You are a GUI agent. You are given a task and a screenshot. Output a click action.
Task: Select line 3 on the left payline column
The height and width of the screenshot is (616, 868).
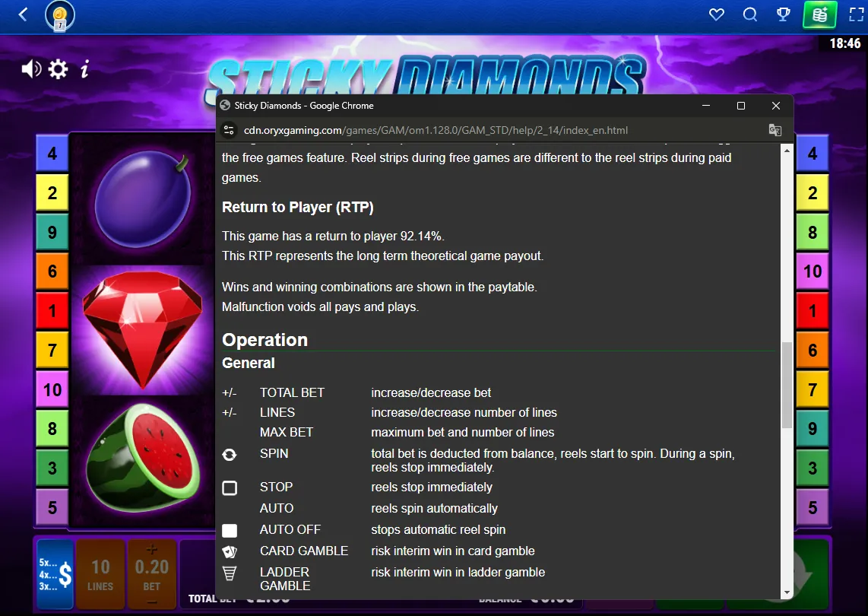click(52, 468)
